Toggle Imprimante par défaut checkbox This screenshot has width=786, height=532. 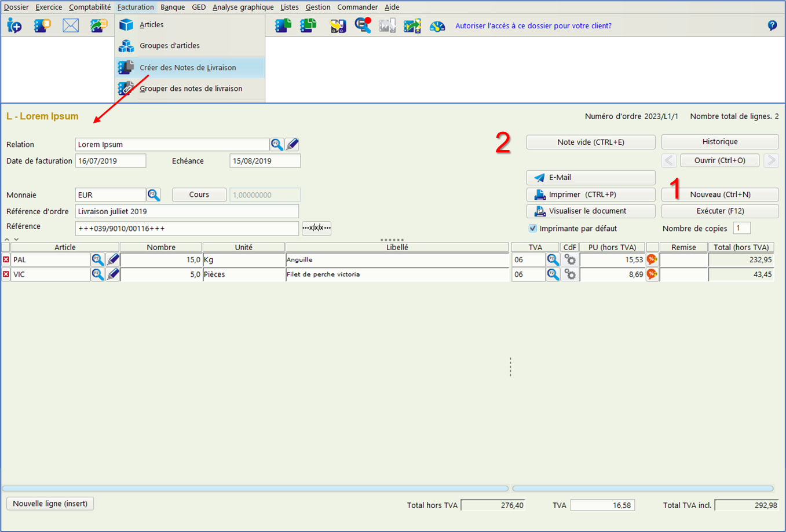[533, 228]
